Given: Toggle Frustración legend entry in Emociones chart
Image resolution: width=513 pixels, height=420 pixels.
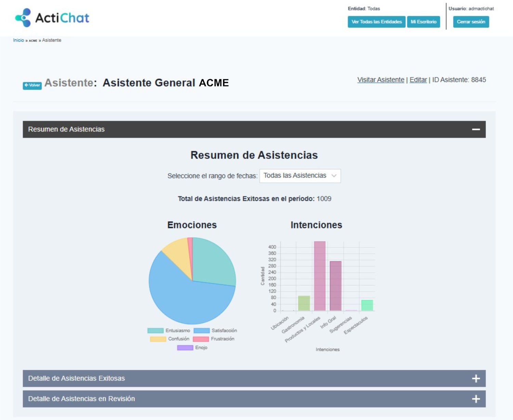Looking at the screenshot, I should [x=213, y=339].
